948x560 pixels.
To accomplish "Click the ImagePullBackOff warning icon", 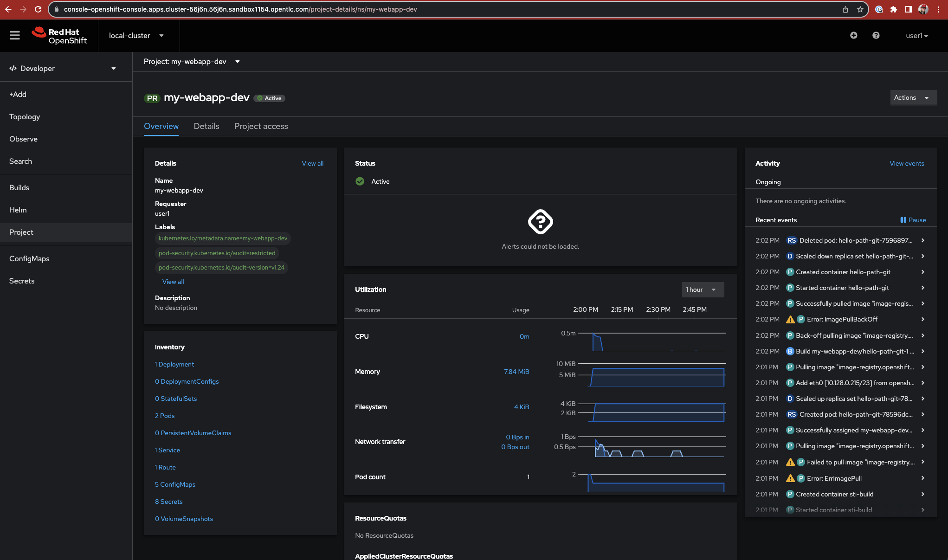I will 790,320.
